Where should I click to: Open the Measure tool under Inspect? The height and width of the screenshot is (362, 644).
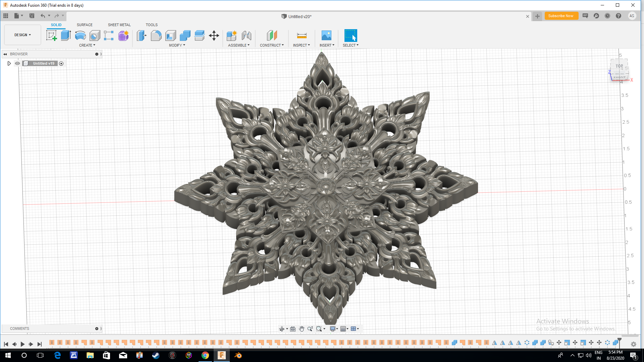pos(302,35)
